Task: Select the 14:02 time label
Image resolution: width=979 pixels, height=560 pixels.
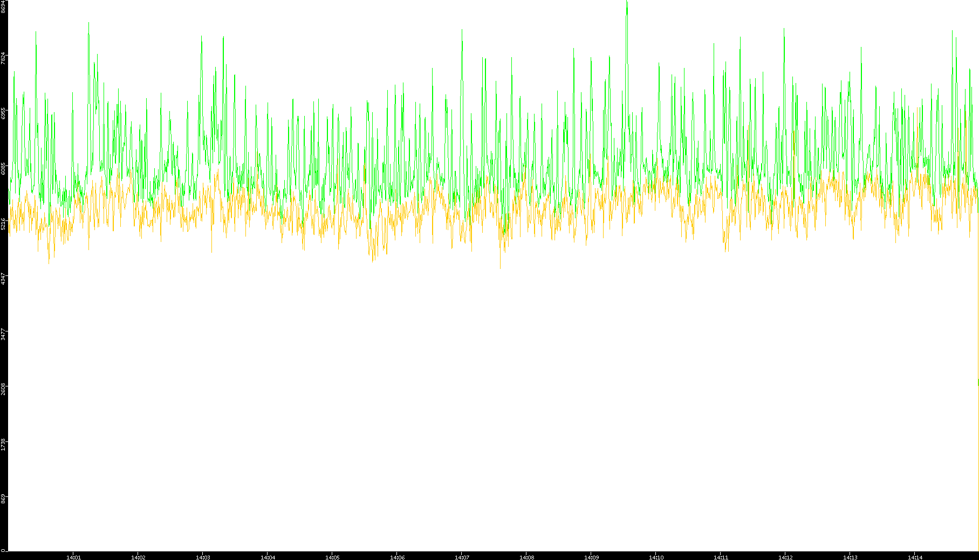Action: click(138, 557)
